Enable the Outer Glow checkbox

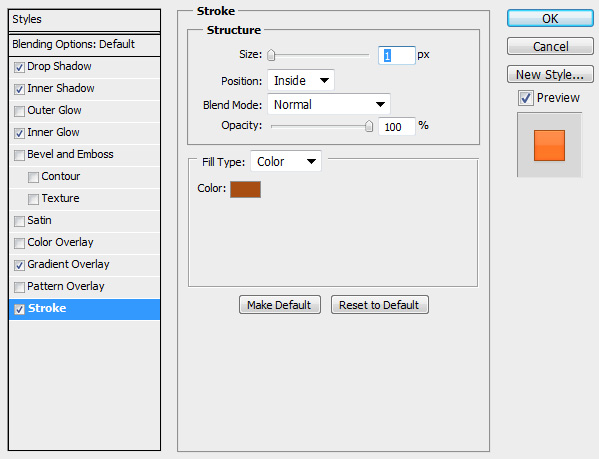coord(19,111)
